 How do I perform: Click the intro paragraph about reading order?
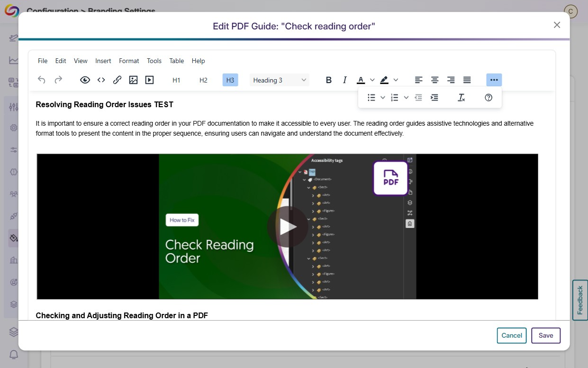285,129
